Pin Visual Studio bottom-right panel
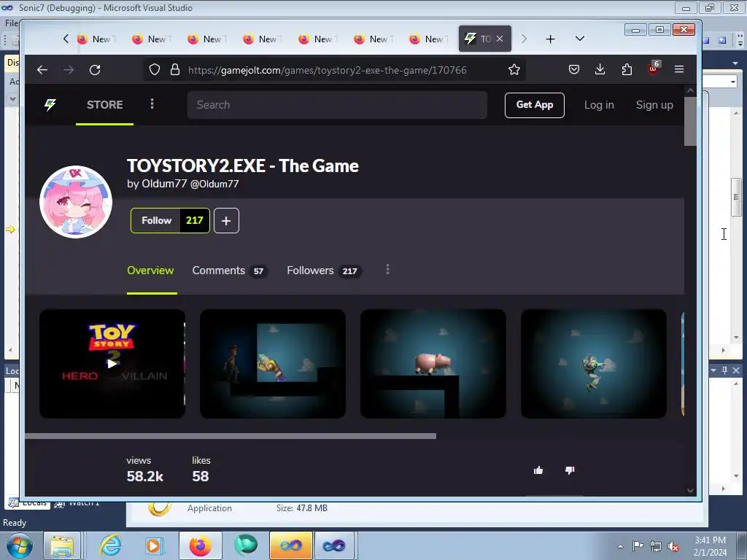The width and height of the screenshot is (747, 560). tap(724, 370)
